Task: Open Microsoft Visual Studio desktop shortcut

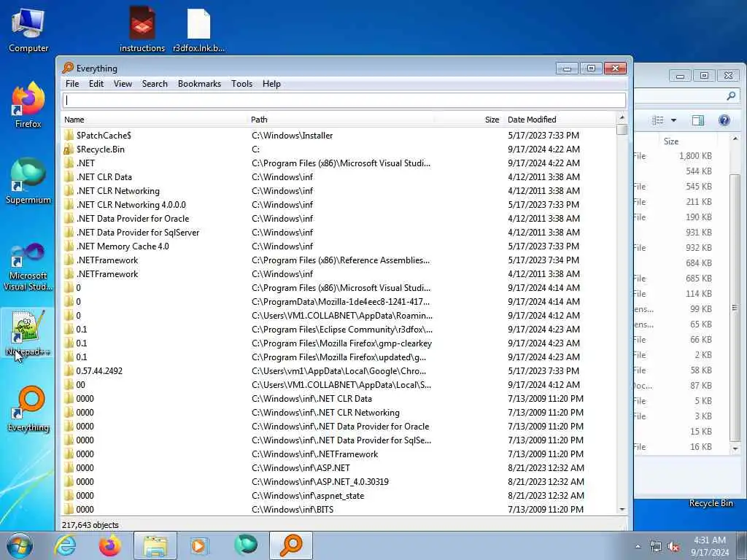Action: pyautogui.click(x=28, y=267)
